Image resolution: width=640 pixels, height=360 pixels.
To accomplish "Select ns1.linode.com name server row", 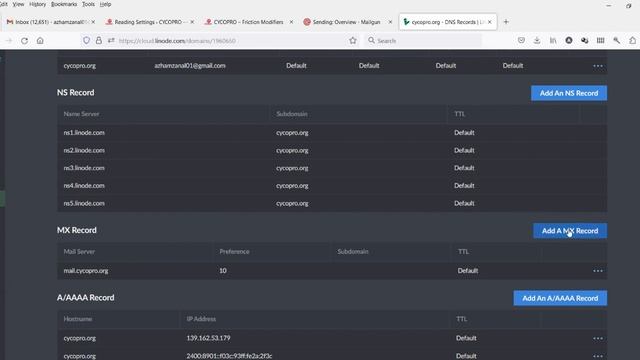I will (332, 133).
